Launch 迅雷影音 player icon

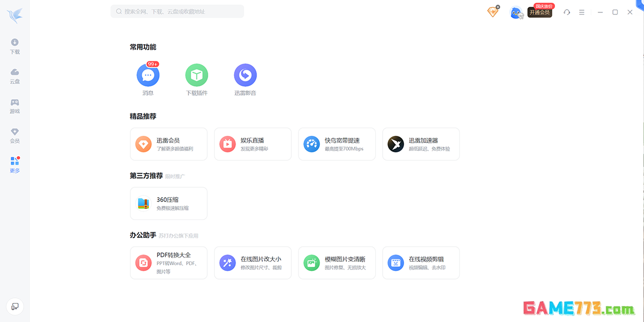point(245,75)
